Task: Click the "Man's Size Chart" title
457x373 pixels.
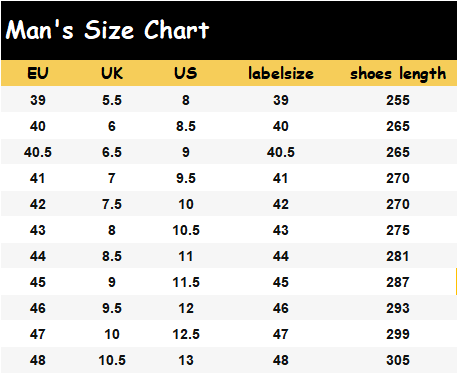Action: (107, 30)
